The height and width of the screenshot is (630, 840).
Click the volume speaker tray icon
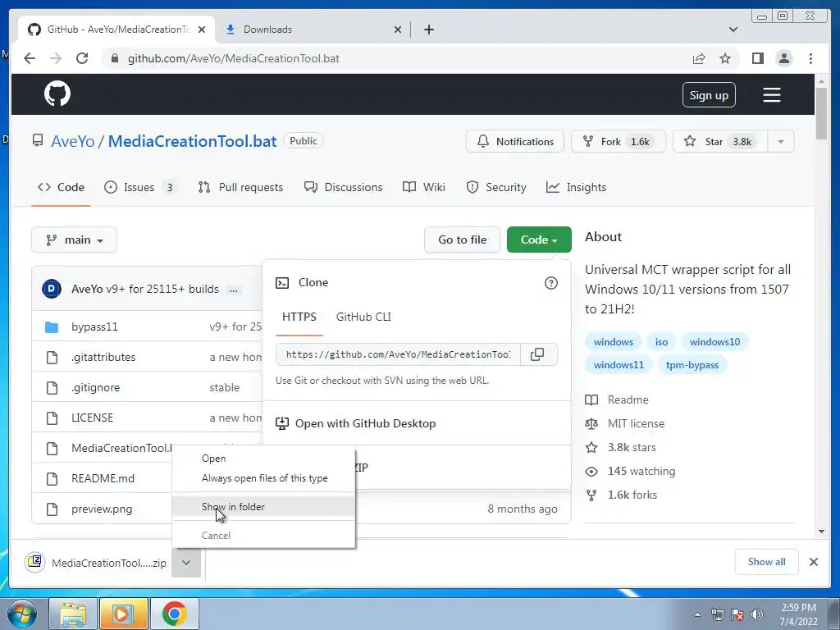click(756, 614)
